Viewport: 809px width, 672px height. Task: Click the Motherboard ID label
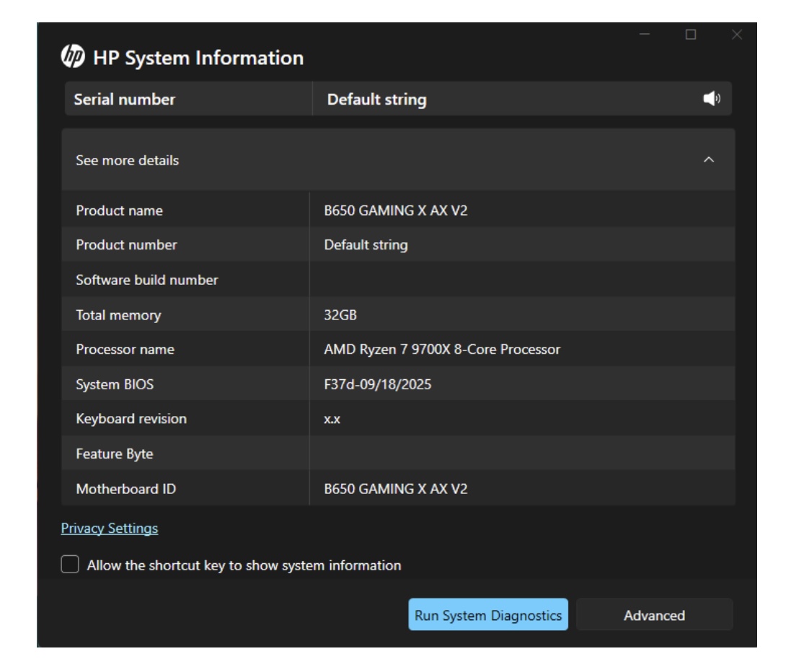(126, 489)
